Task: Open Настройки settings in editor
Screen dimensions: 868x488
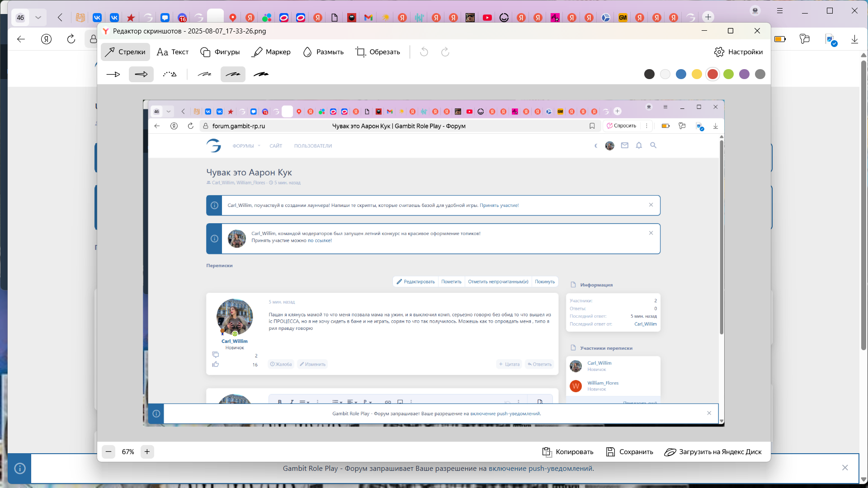Action: pos(738,52)
